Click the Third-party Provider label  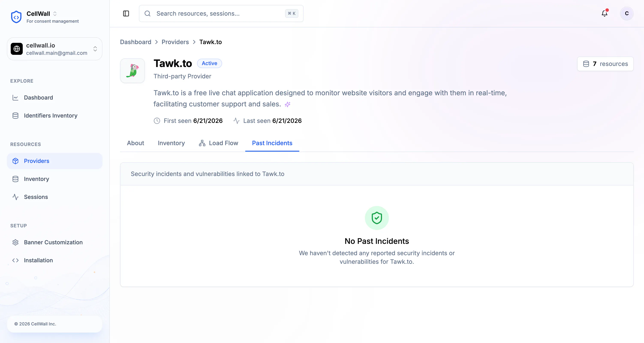182,76
